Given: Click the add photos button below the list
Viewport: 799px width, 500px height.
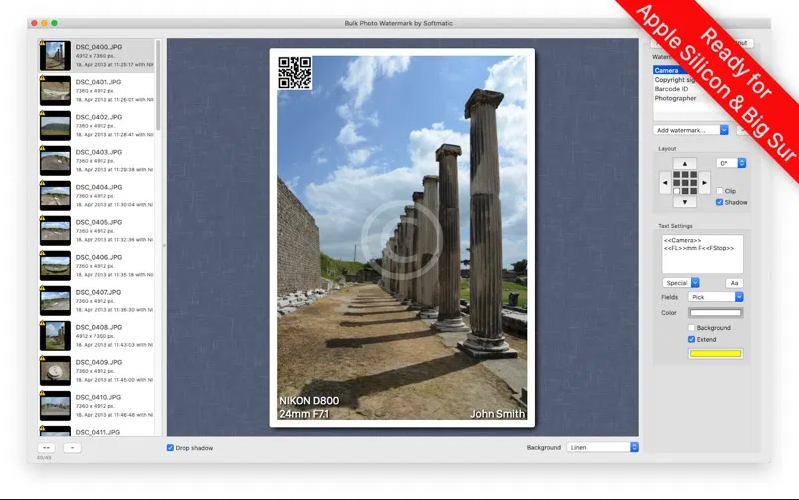Looking at the screenshot, I should (x=47, y=448).
